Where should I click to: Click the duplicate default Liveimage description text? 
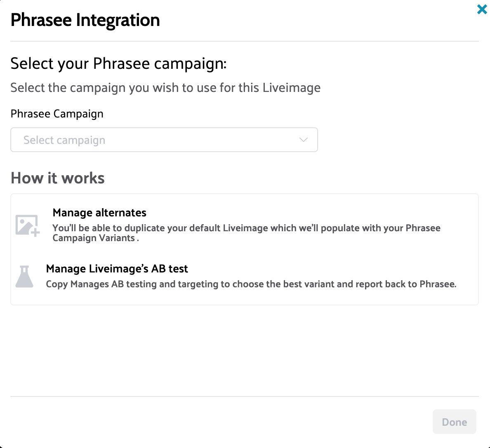tap(246, 228)
